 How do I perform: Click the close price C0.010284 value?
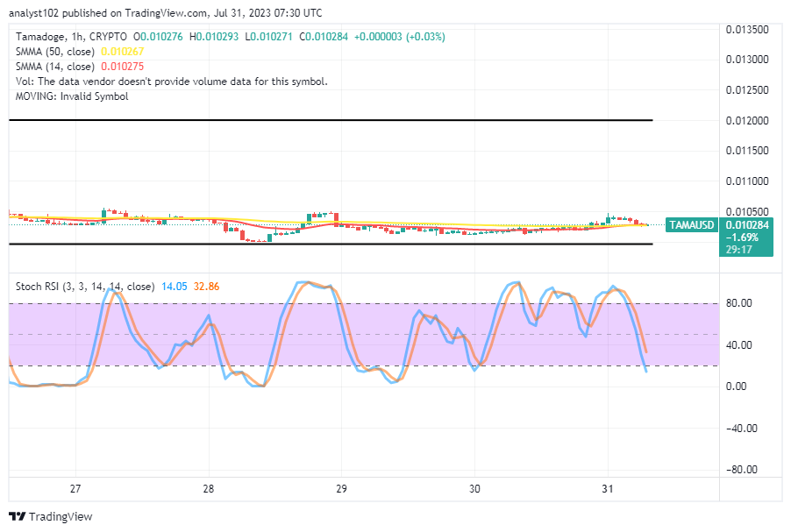click(x=324, y=37)
